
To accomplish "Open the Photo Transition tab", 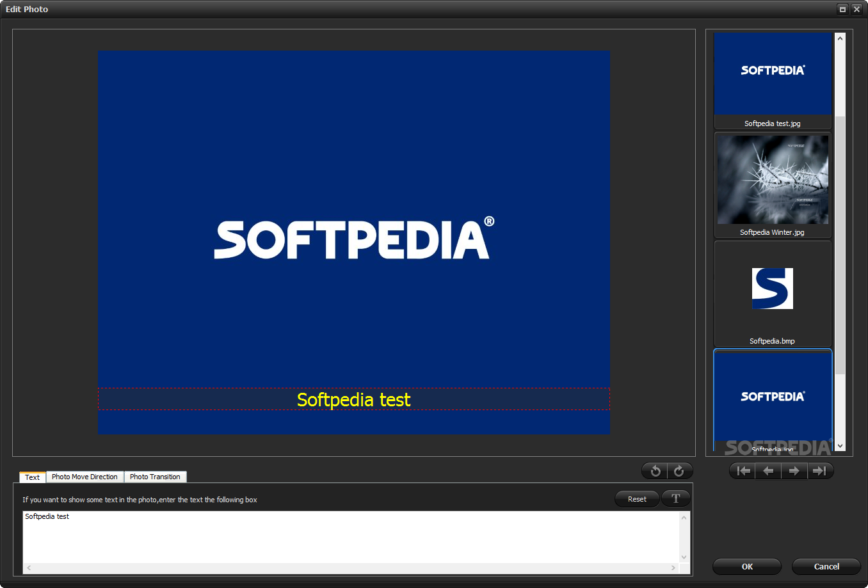I will tap(155, 477).
